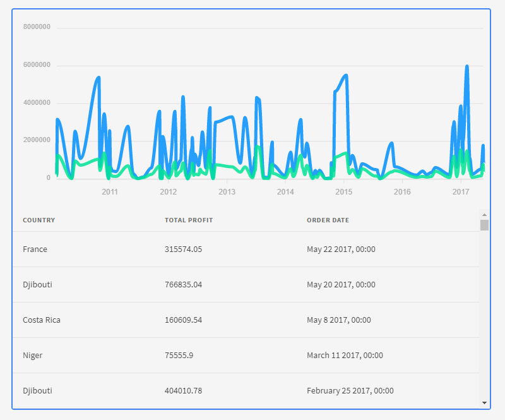
Task: Click the 2011 x-axis label
Action: pos(110,192)
